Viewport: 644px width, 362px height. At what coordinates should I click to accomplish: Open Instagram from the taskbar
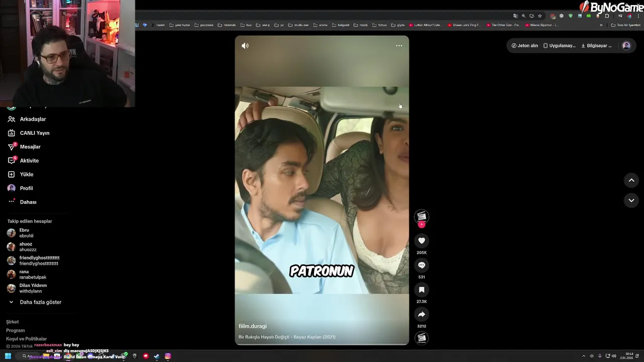click(168, 356)
